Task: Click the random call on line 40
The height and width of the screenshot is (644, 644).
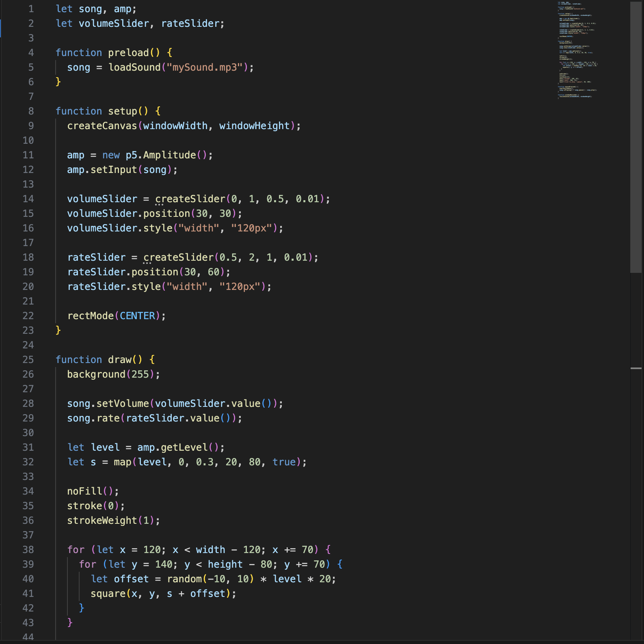Action: point(184,579)
